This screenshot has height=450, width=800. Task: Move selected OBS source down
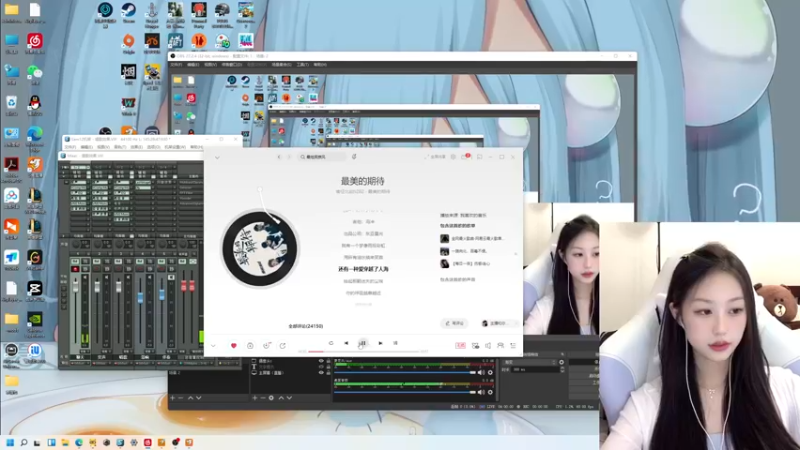click(x=289, y=398)
